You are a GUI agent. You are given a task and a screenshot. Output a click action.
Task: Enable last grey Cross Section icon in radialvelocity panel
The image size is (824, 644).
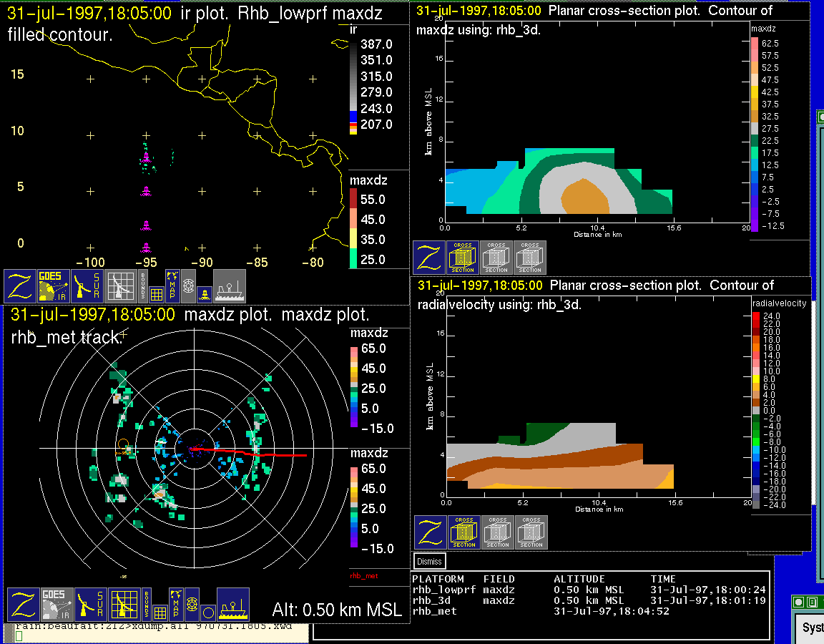click(x=531, y=532)
